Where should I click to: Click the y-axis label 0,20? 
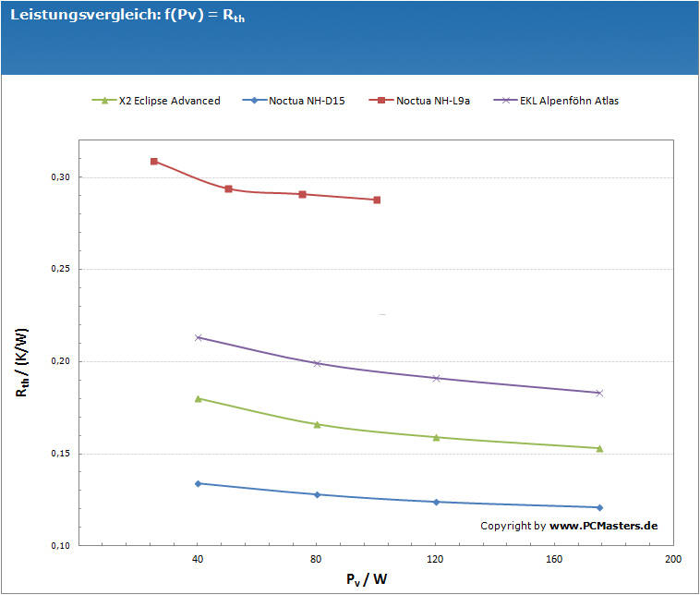pos(61,361)
